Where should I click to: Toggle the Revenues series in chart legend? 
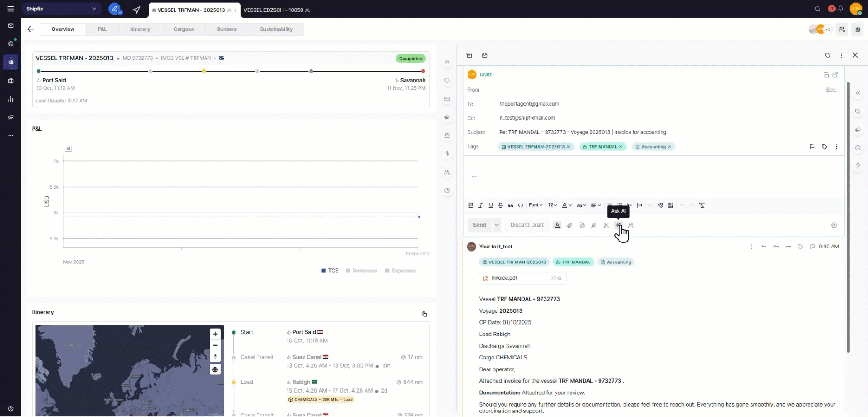tap(361, 271)
